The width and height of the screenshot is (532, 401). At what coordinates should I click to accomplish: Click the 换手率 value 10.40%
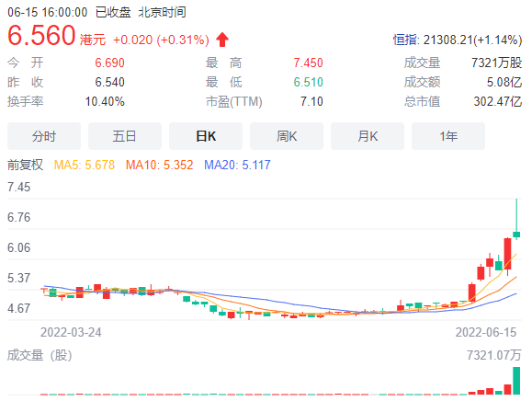click(105, 101)
